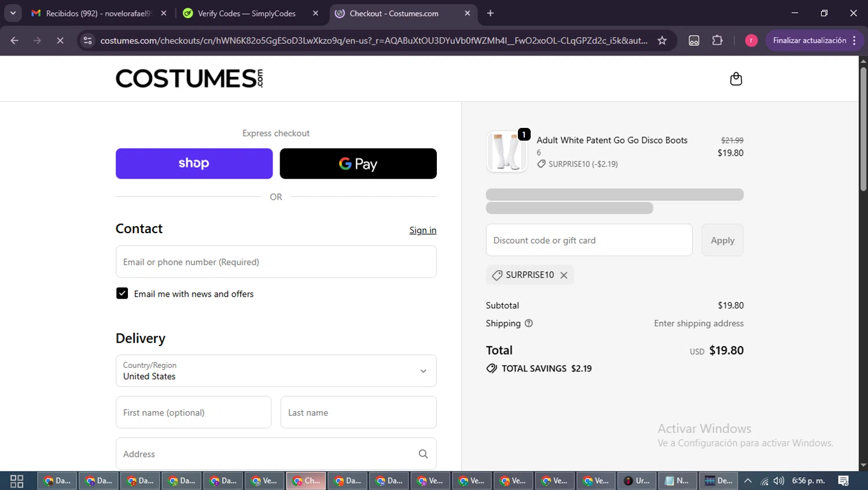Image resolution: width=868 pixels, height=490 pixels.
Task: Focus the Last name field
Action: coord(358,412)
